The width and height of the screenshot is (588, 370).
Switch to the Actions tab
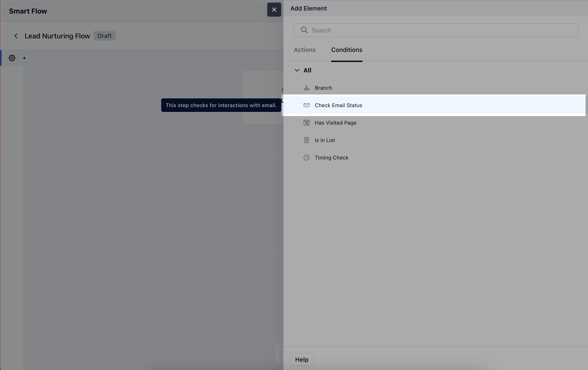click(305, 50)
